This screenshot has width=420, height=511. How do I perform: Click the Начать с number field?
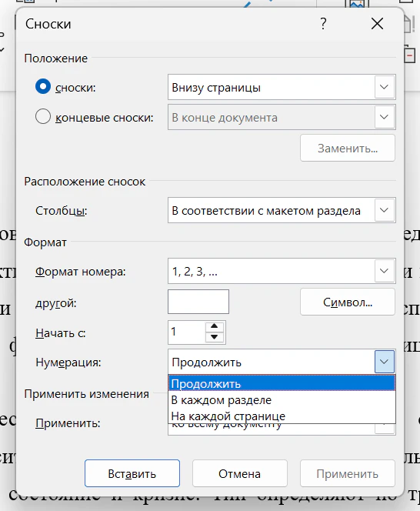(x=187, y=332)
